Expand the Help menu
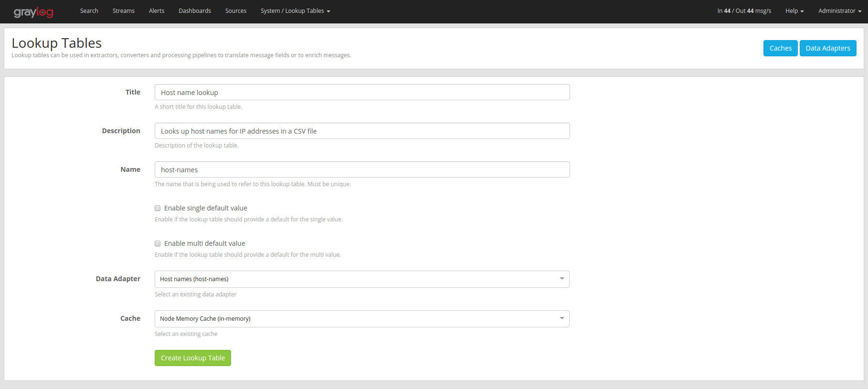 (794, 11)
